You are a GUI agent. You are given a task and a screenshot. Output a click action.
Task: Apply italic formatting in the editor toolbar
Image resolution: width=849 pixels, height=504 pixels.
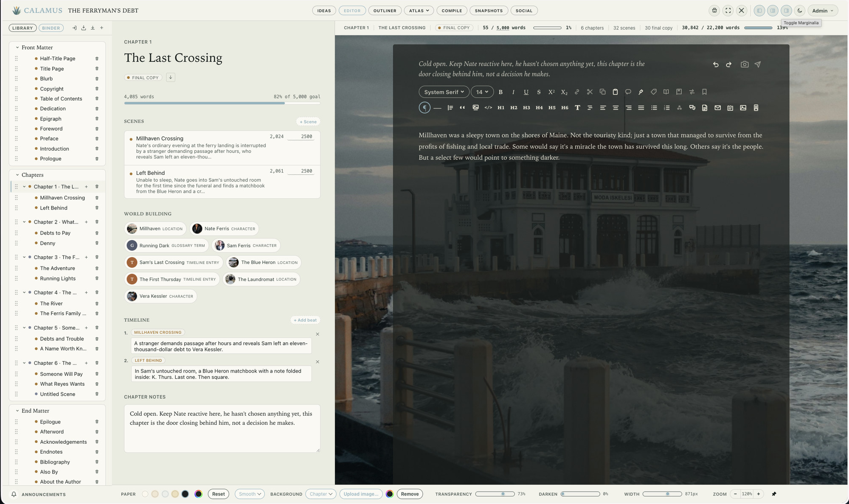click(513, 92)
